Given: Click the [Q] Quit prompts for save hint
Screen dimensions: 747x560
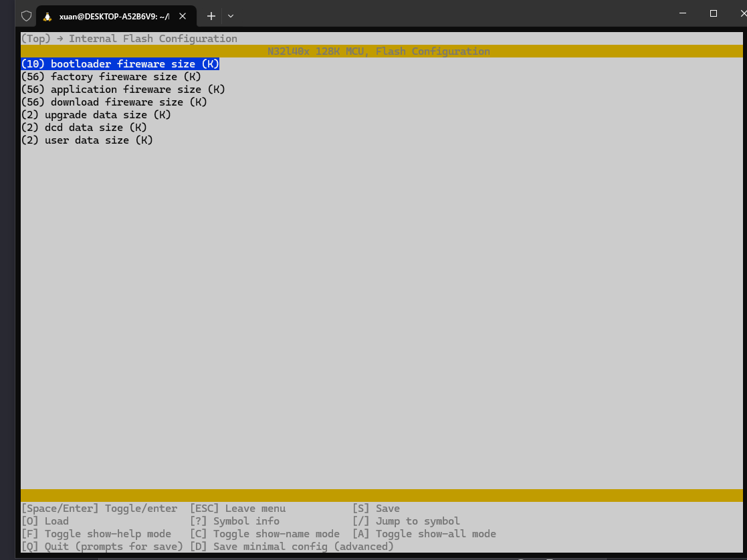Looking at the screenshot, I should [x=102, y=547].
